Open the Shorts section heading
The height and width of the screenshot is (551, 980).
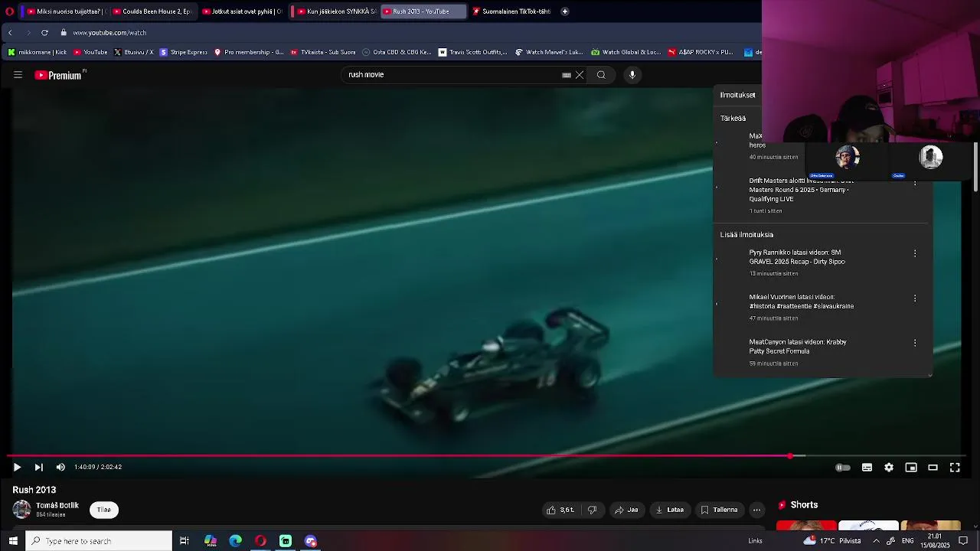click(804, 505)
